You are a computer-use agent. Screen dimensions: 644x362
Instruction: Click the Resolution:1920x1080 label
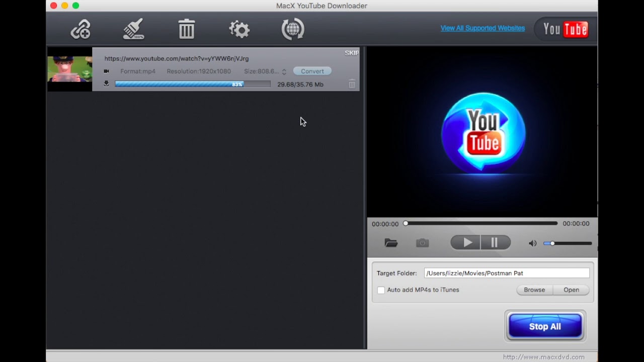coord(199,71)
